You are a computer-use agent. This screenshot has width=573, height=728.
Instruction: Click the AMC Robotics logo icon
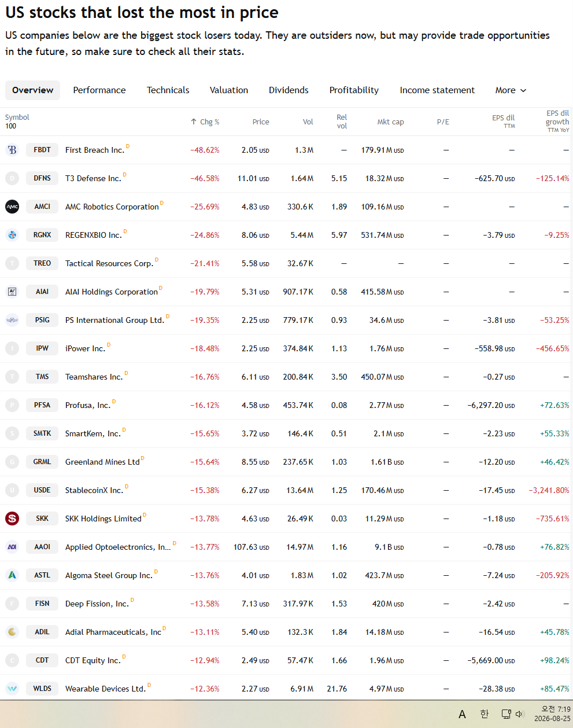pos(12,207)
